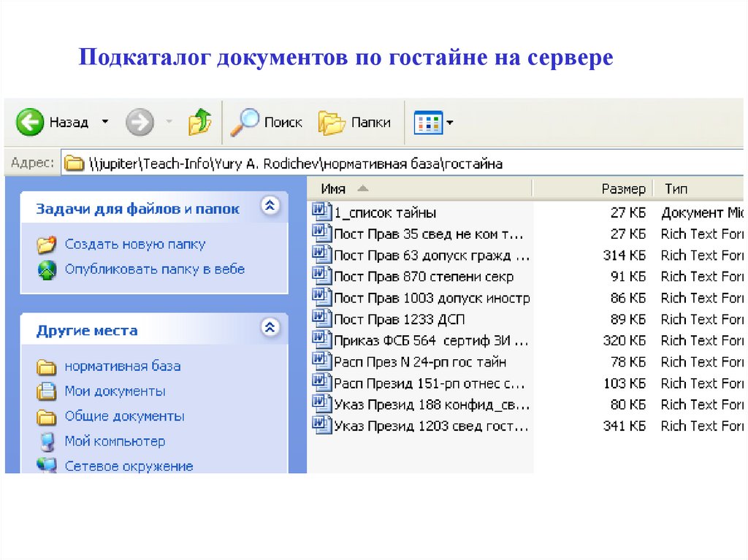This screenshot has width=748, height=560.
Task: Select file Пост Прав 35 свед не ком
Action: tap(428, 234)
